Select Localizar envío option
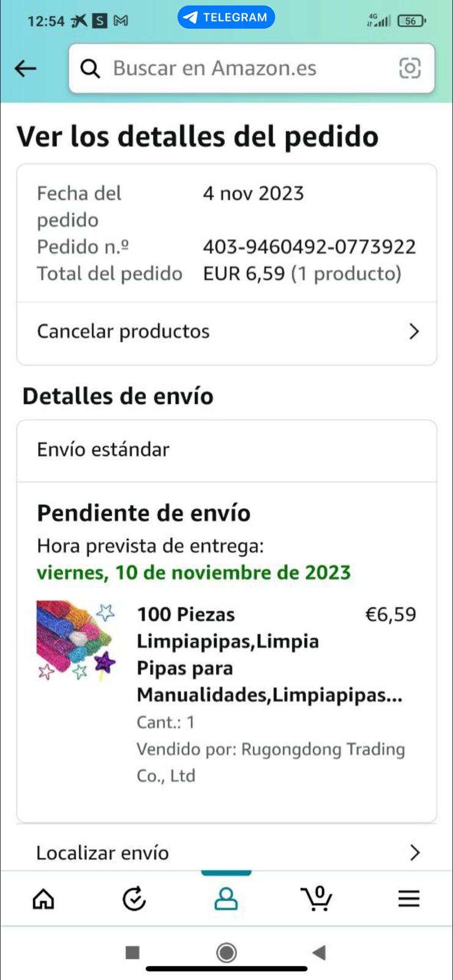Image resolution: width=453 pixels, height=980 pixels. point(103,853)
